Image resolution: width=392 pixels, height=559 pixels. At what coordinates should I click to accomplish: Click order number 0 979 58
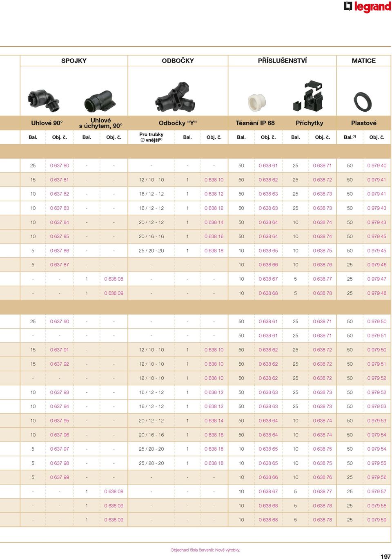coord(377,505)
